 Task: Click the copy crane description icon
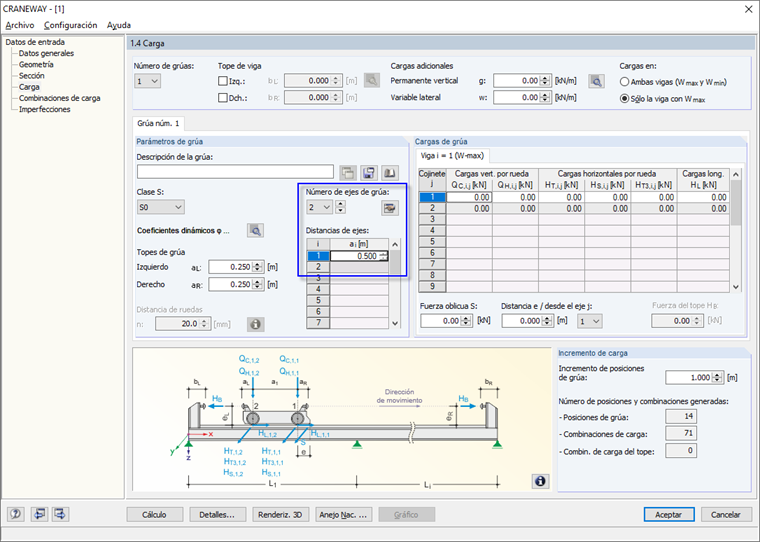point(348,172)
